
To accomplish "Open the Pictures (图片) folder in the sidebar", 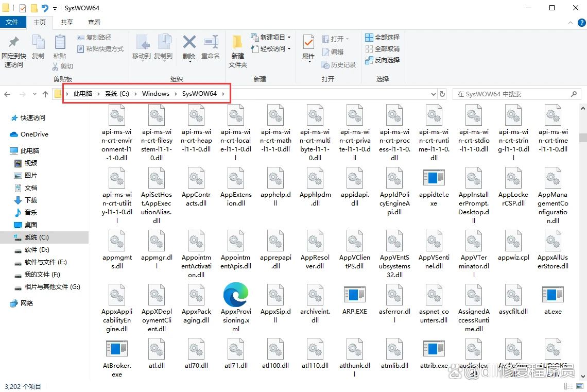I will (x=26, y=175).
